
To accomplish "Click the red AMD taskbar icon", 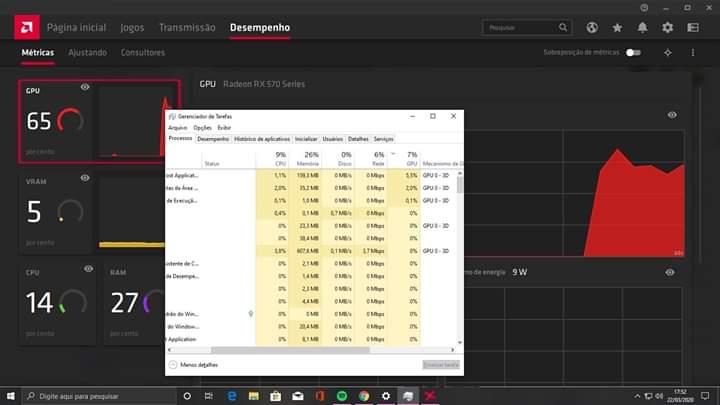I will click(430, 396).
